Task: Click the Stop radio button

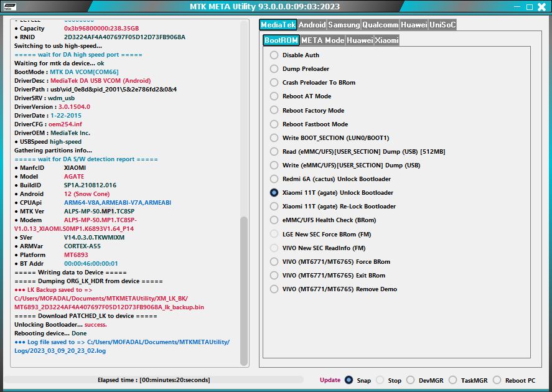Action: [x=380, y=380]
